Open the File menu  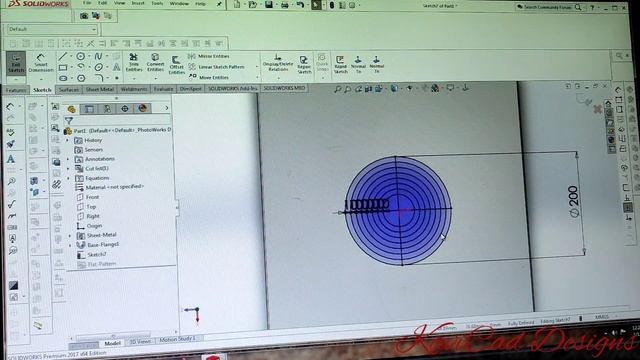[x=87, y=3]
